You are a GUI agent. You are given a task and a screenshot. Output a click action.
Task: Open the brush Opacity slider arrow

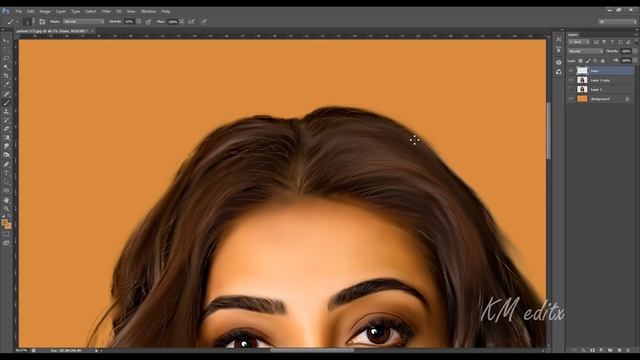[139, 22]
